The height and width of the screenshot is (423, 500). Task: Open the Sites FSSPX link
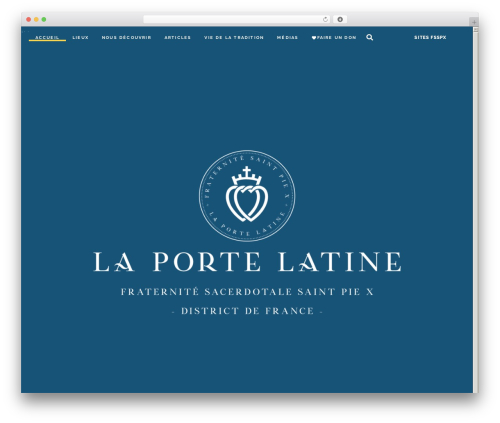point(430,37)
